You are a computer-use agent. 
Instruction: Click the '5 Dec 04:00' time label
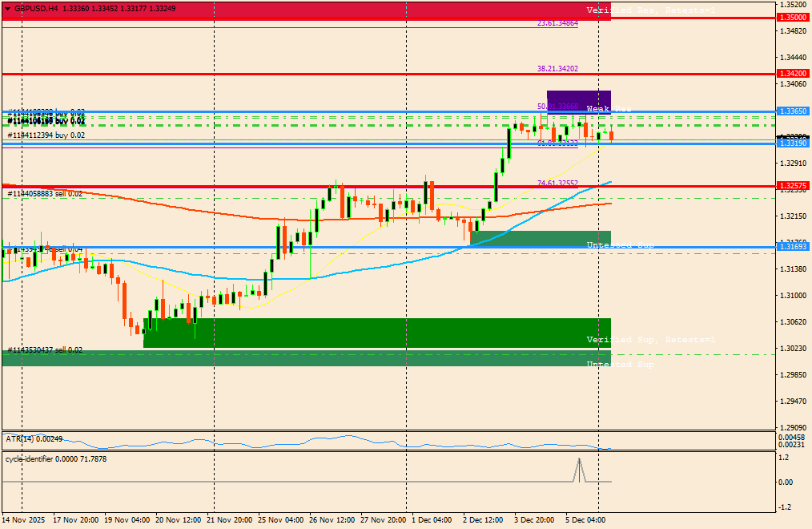pos(585,519)
